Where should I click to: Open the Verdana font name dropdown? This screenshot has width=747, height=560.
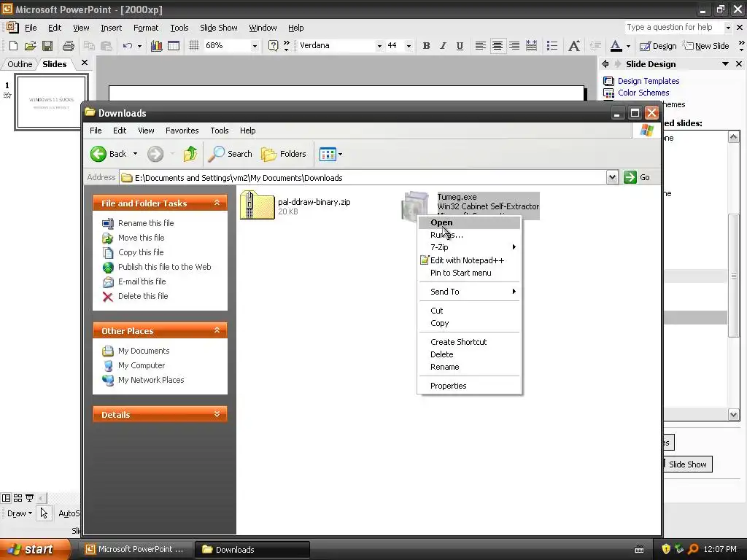379,46
